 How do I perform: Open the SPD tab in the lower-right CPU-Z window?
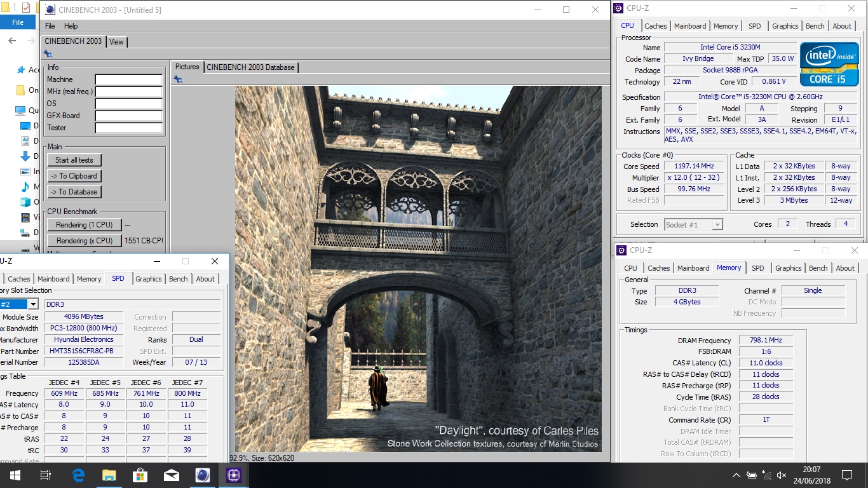click(x=758, y=268)
